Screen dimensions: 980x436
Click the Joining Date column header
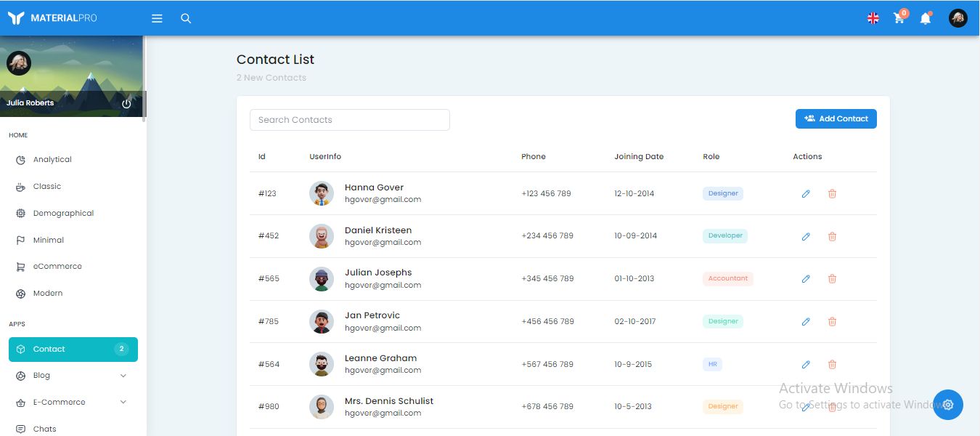tap(639, 157)
